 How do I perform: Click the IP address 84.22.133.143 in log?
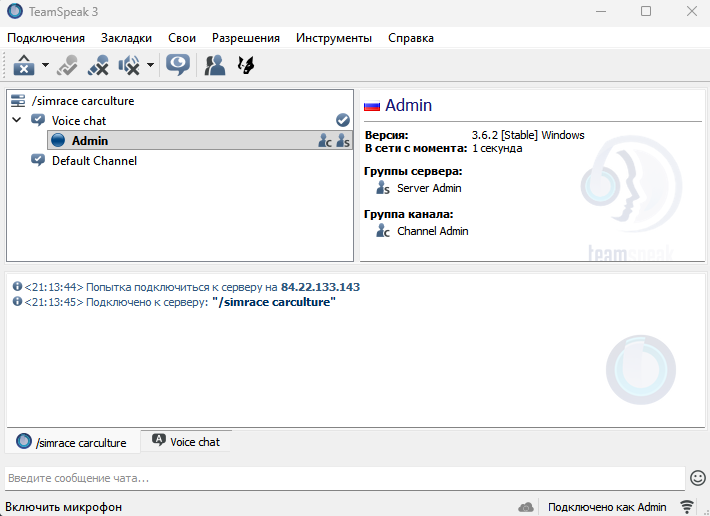[321, 287]
